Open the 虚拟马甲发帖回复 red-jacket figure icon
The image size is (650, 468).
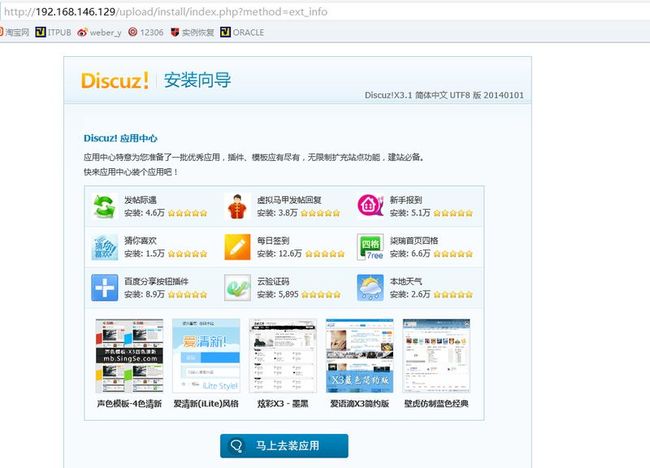coord(237,206)
